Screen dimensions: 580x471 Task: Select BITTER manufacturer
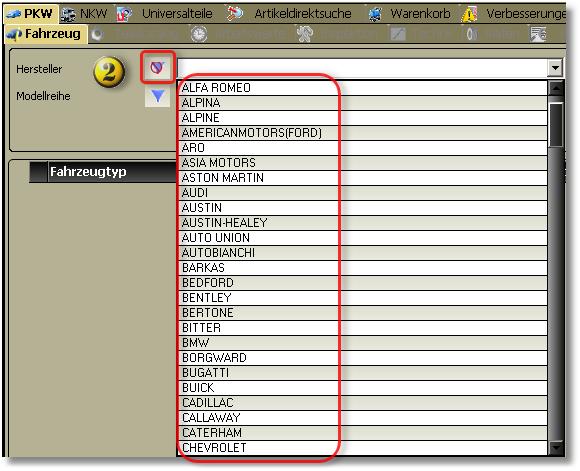point(362,328)
